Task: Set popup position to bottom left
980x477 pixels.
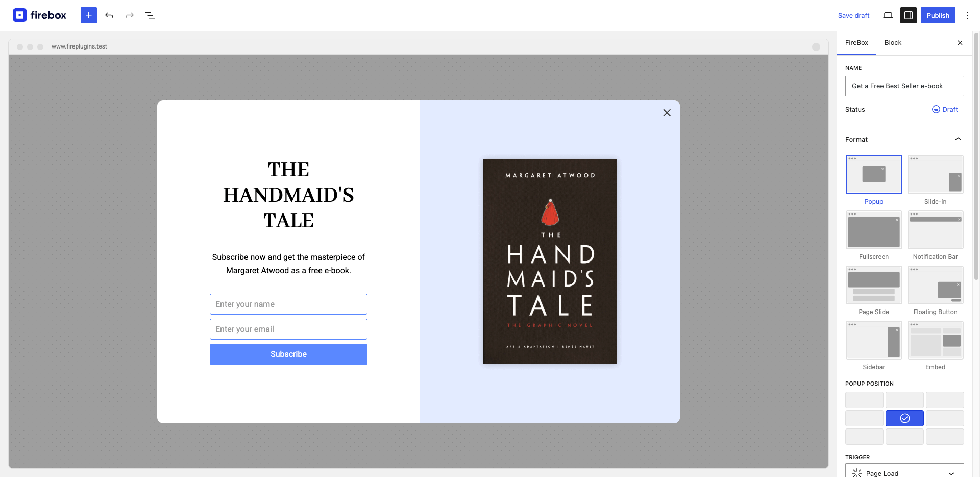Action: tap(864, 437)
